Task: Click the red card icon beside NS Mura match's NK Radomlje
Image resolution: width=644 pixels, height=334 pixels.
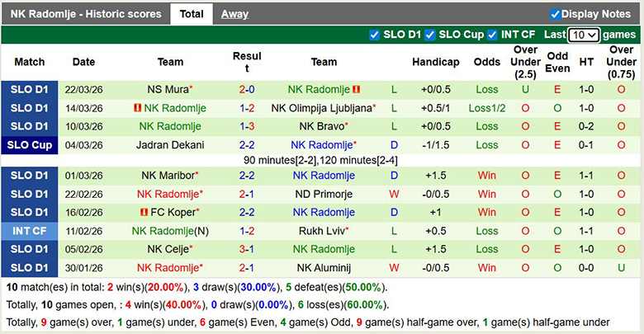Action: tap(357, 89)
